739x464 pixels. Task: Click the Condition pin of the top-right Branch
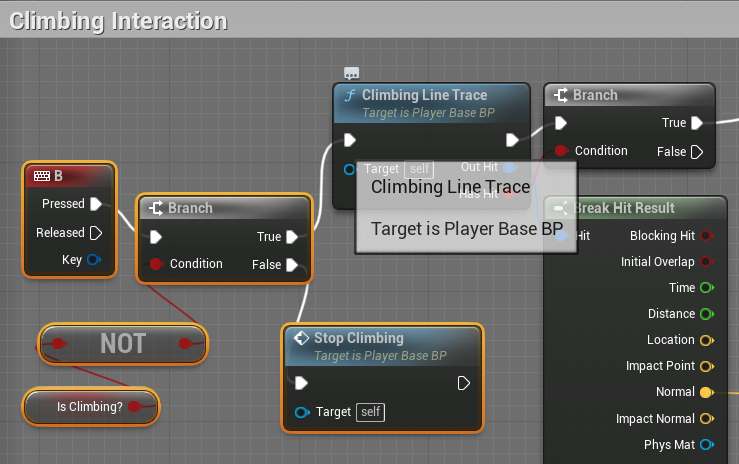click(x=560, y=151)
